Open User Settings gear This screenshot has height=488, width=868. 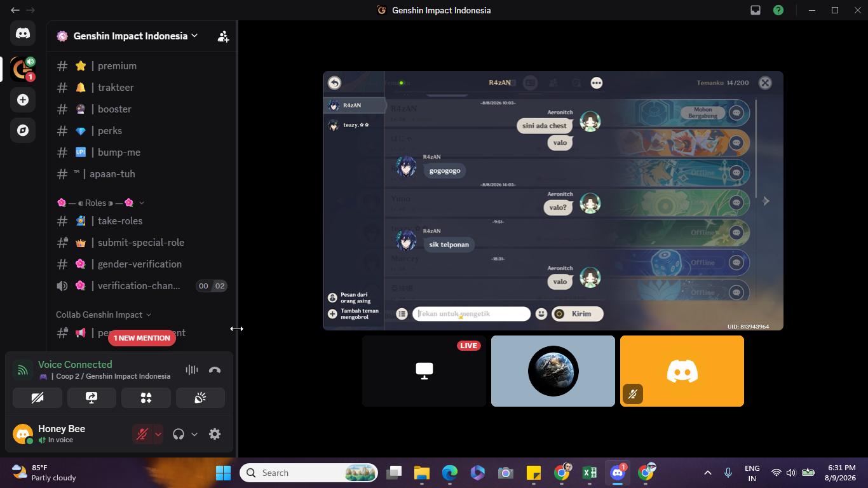(x=215, y=434)
